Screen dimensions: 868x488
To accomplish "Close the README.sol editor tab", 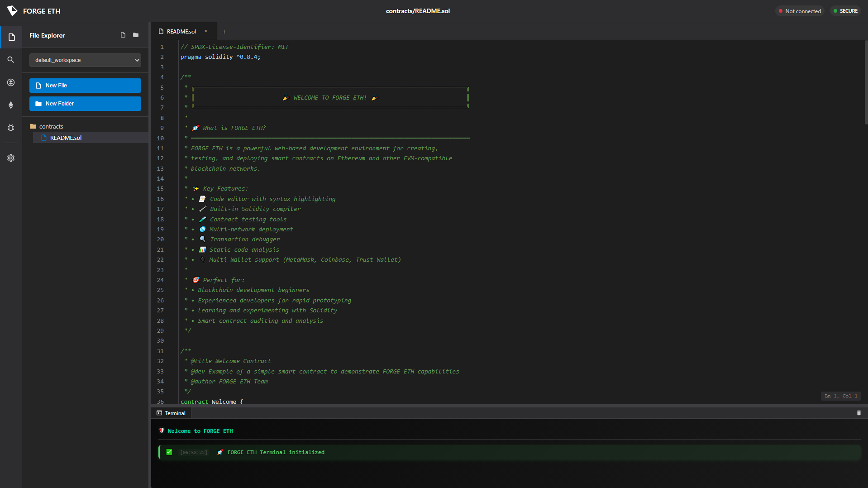I will tap(206, 31).
